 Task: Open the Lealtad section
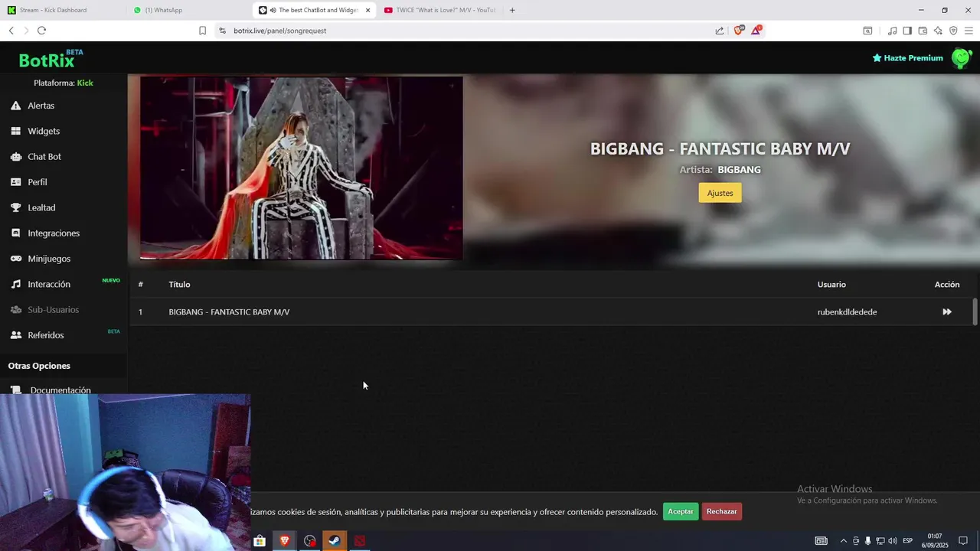tap(41, 207)
